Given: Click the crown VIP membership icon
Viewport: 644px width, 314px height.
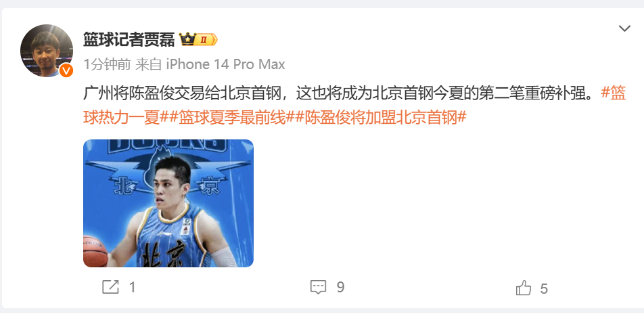Looking at the screenshot, I should [x=187, y=39].
